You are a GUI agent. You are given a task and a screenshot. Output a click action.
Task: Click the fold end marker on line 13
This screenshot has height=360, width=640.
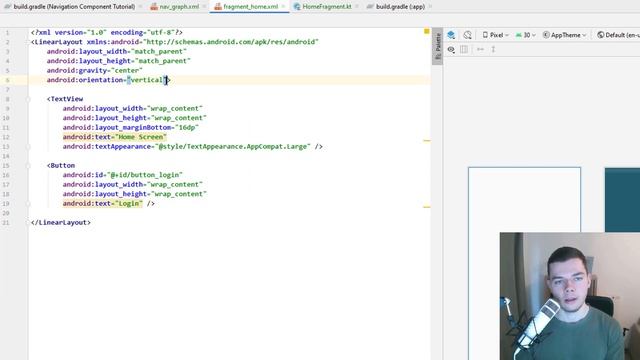pos(29,147)
